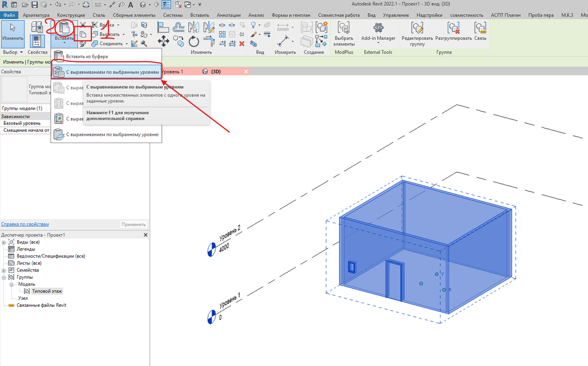Select Ведомости/Спецификации (все) in browser
The width and height of the screenshot is (588, 366).
(x=51, y=256)
